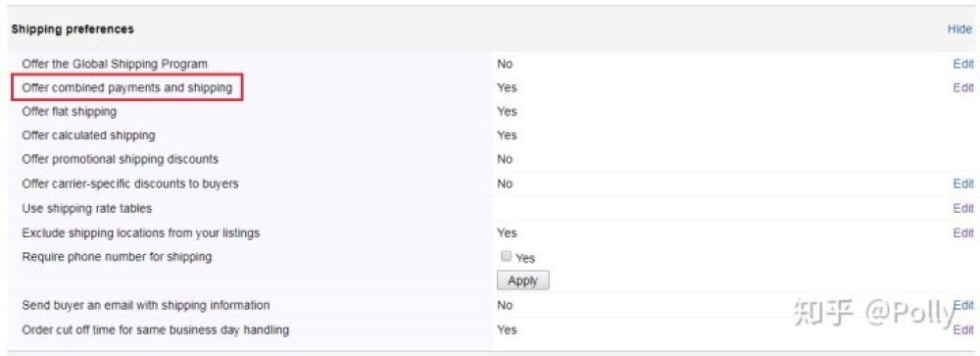Screen dimensions: 980x356
Task: Edit excluded shipping locations setting
Action: (963, 232)
